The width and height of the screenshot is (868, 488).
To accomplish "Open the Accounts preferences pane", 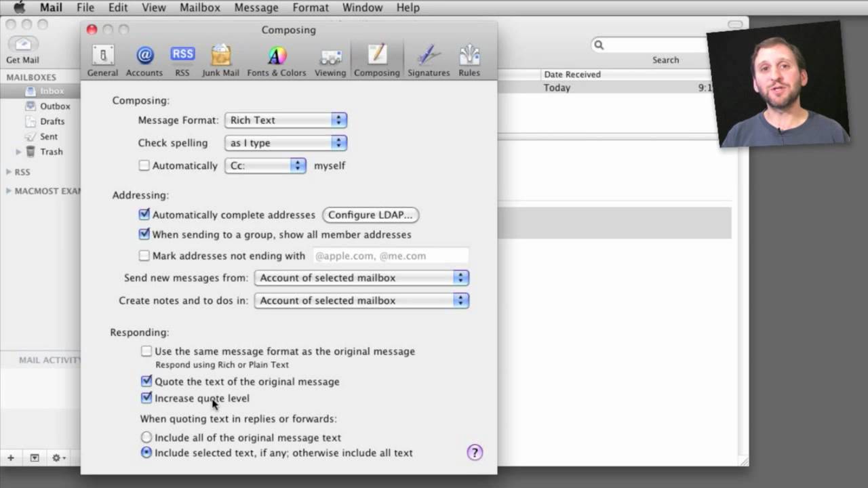I will pos(144,60).
